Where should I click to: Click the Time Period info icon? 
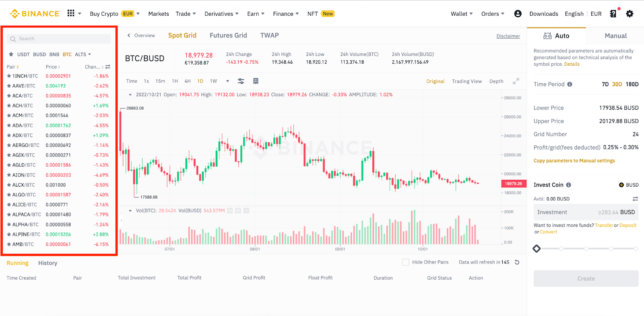(x=570, y=84)
